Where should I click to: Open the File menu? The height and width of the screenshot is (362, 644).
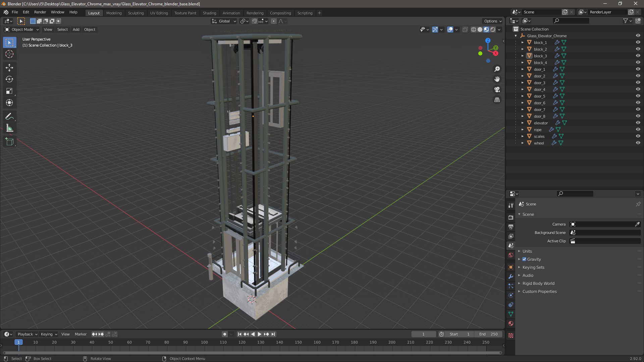coord(15,12)
